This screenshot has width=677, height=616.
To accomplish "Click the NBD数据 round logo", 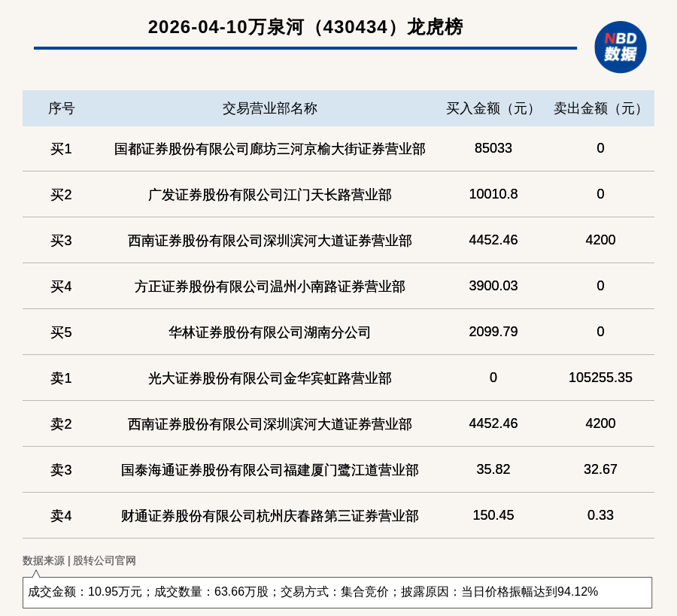I will 620,47.
